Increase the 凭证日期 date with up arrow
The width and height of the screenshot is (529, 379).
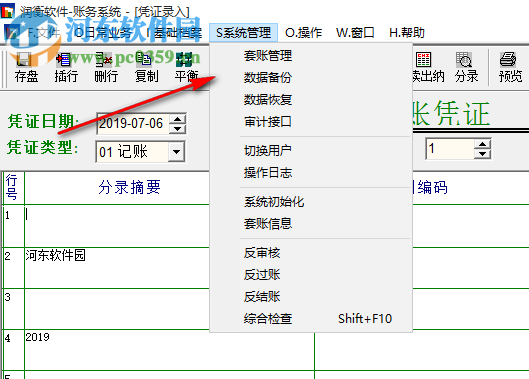tap(177, 119)
